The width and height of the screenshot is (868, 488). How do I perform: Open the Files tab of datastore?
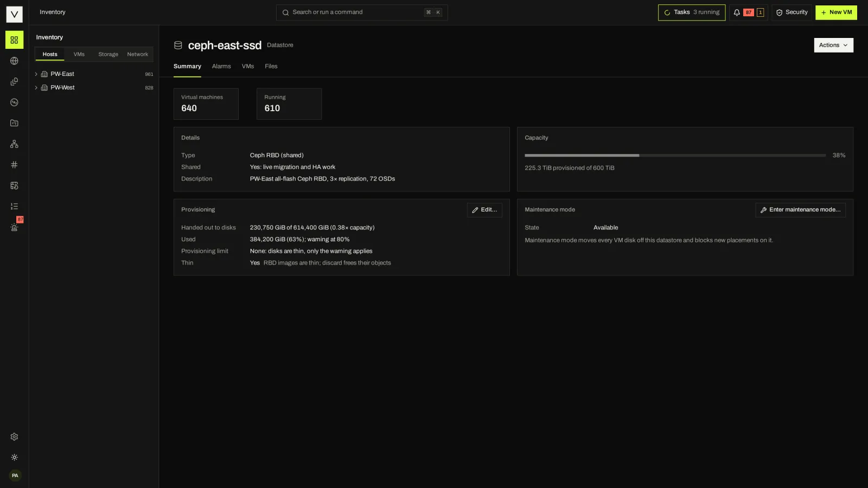click(x=271, y=67)
